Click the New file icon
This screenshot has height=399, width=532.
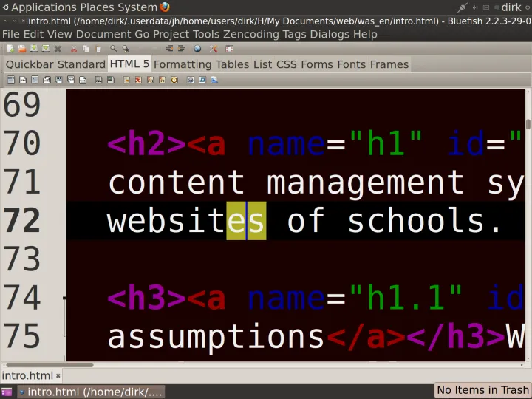10,49
